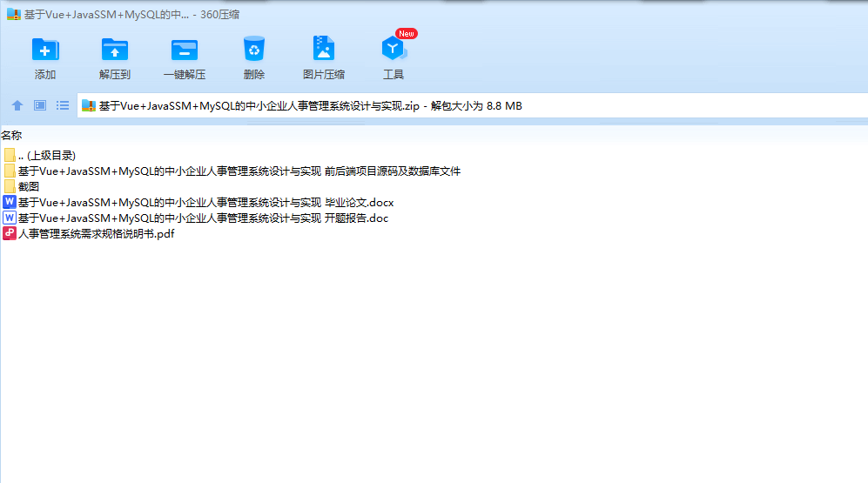Click the 图片压缩 label text
This screenshot has width=868, height=483.
coord(324,74)
